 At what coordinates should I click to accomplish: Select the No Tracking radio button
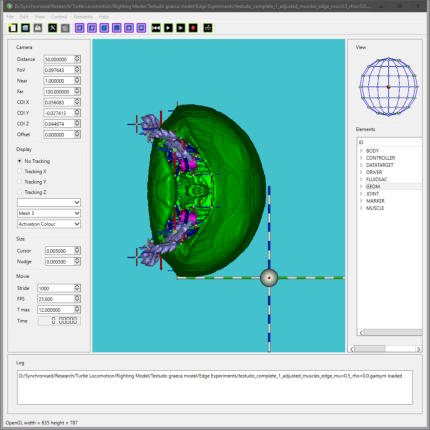(x=20, y=161)
